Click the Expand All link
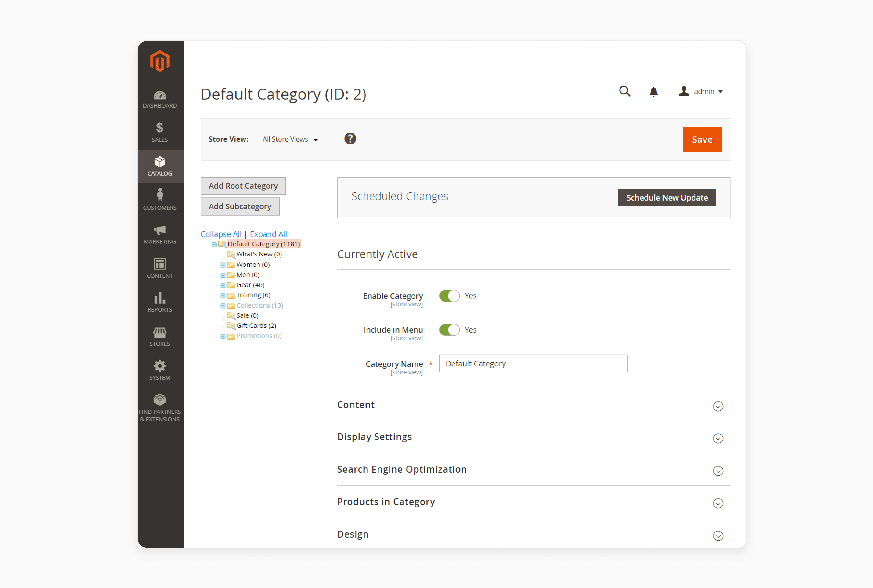 (269, 234)
